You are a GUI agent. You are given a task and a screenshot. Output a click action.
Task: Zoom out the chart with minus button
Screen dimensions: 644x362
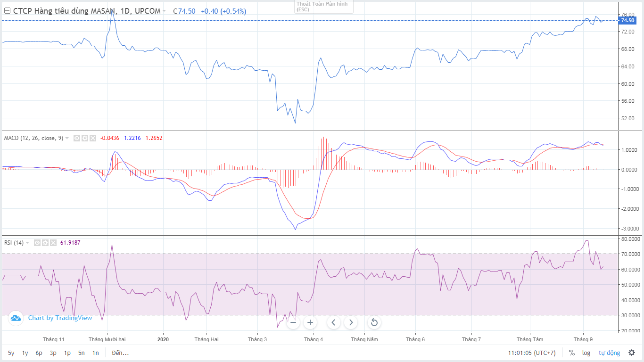click(293, 322)
